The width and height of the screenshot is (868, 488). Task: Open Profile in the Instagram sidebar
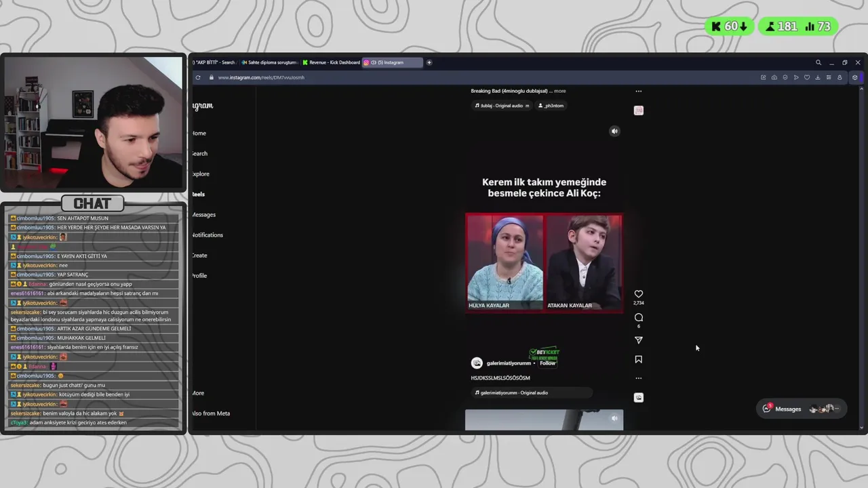point(199,275)
